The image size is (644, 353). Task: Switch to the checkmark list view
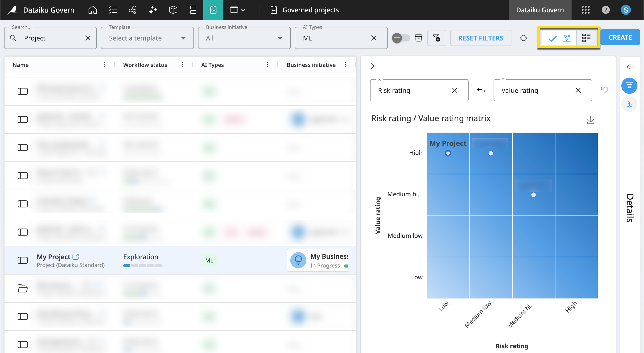(552, 38)
